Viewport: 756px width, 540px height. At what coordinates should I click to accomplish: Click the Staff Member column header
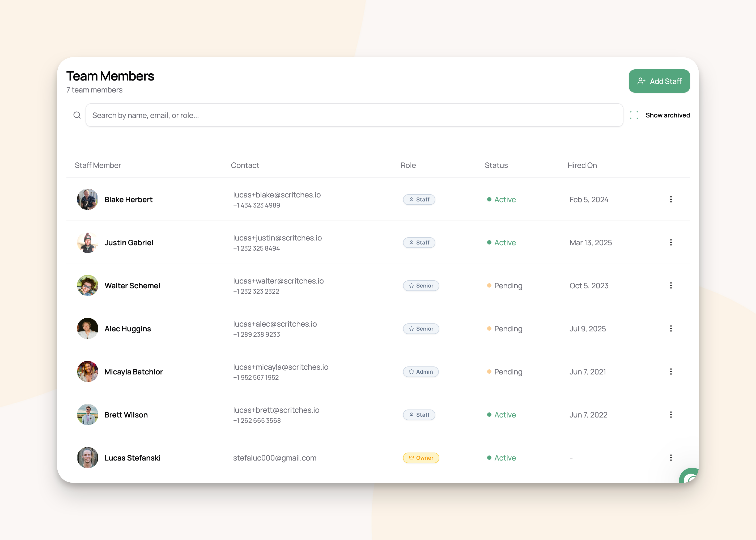[x=98, y=165]
